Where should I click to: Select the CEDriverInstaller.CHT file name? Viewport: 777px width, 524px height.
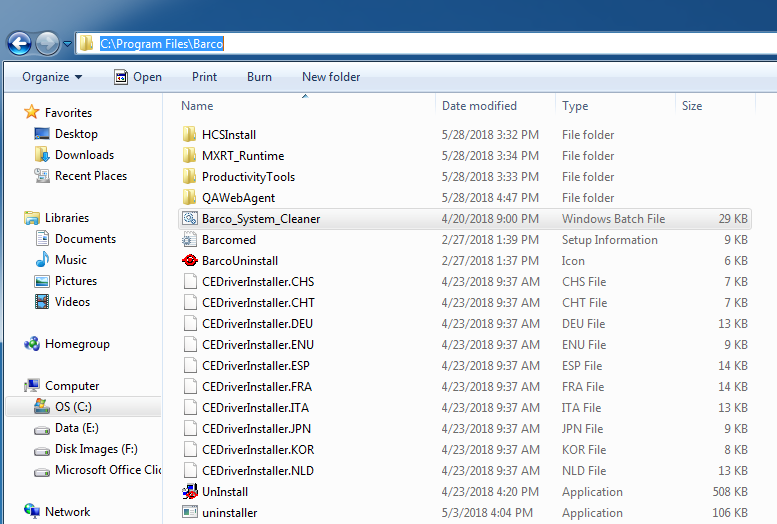[258, 302]
